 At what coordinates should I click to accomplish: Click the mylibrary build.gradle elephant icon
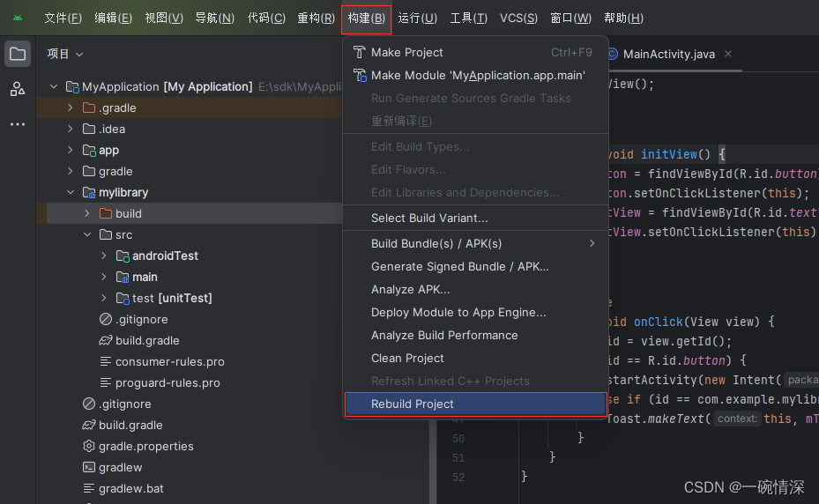(106, 340)
